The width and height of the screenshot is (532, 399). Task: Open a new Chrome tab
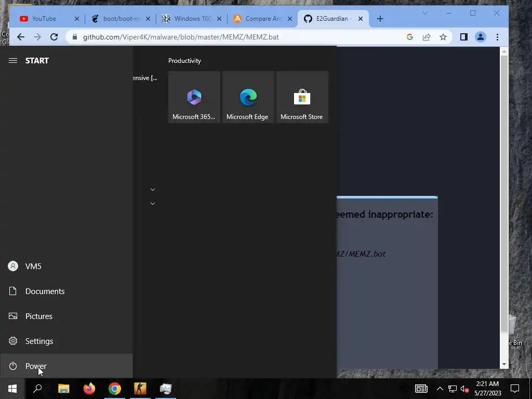tap(380, 19)
